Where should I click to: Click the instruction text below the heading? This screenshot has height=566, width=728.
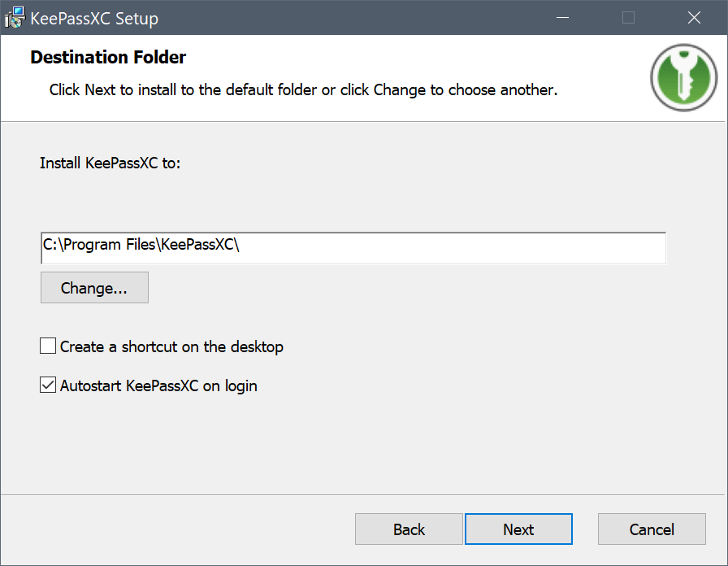(303, 89)
